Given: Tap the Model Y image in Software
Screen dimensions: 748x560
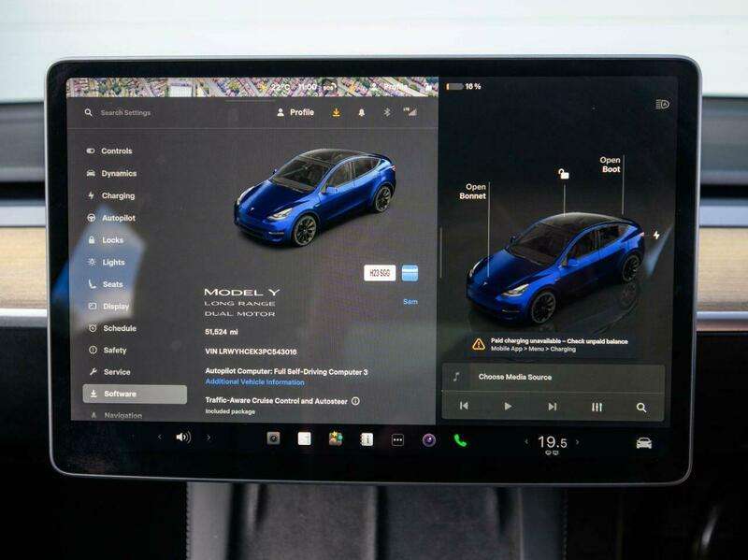Looking at the screenshot, I should 315,197.
